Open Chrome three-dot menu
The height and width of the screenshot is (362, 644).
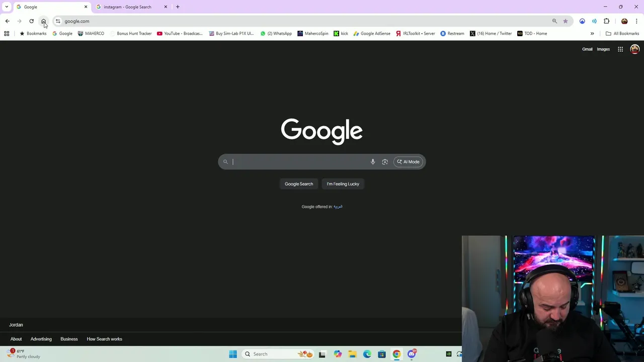tap(636, 21)
